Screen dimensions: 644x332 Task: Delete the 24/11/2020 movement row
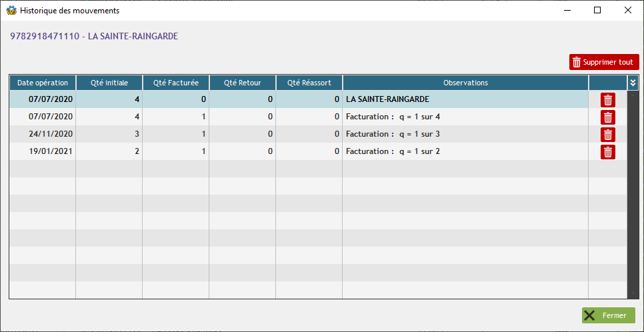click(x=608, y=135)
